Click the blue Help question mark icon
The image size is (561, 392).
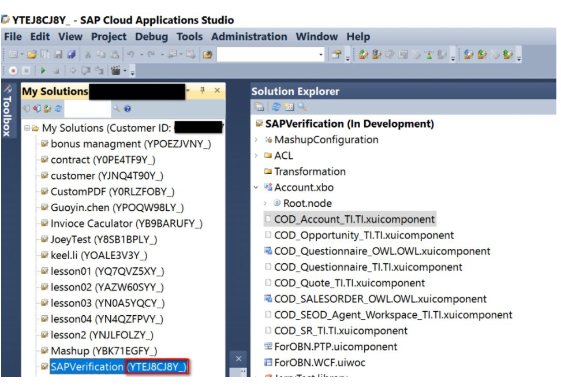[128, 109]
